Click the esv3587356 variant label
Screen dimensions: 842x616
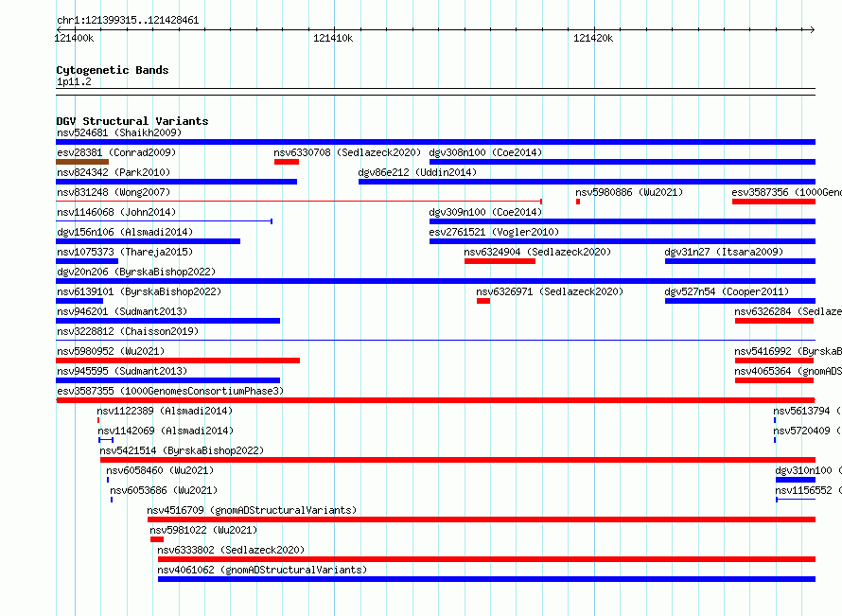787,192
